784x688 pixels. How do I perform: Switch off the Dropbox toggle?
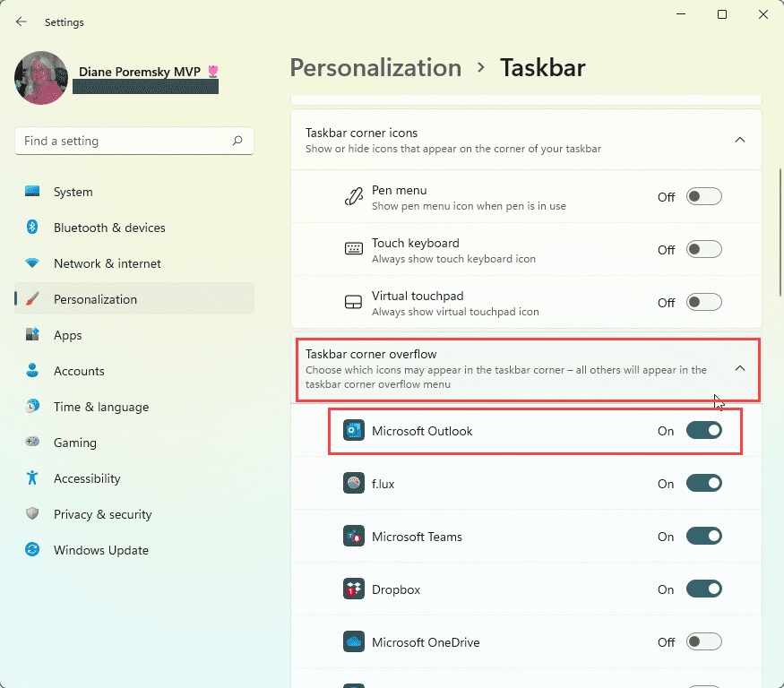click(704, 589)
